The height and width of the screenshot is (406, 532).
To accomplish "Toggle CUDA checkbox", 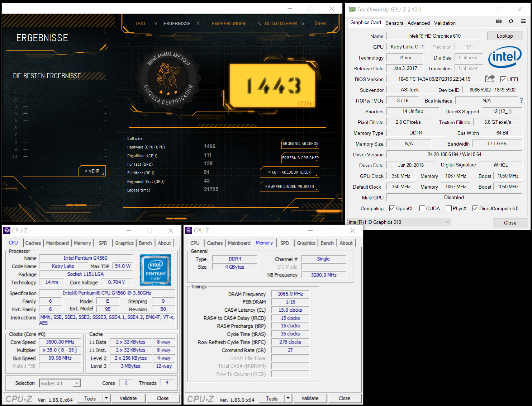I will click(422, 208).
